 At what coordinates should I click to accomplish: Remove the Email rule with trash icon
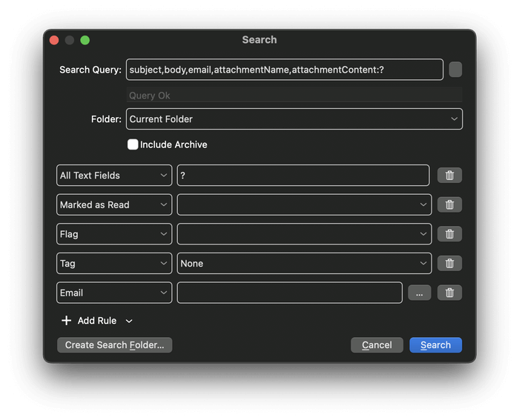[449, 293]
